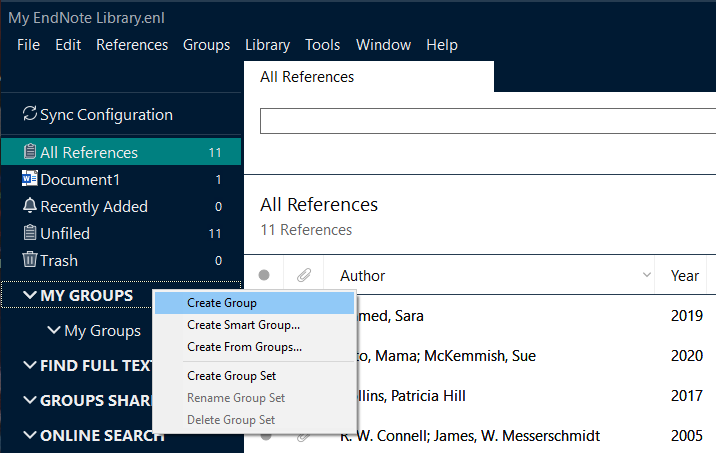Click the All References clipboard icon in sidebar

click(30, 151)
